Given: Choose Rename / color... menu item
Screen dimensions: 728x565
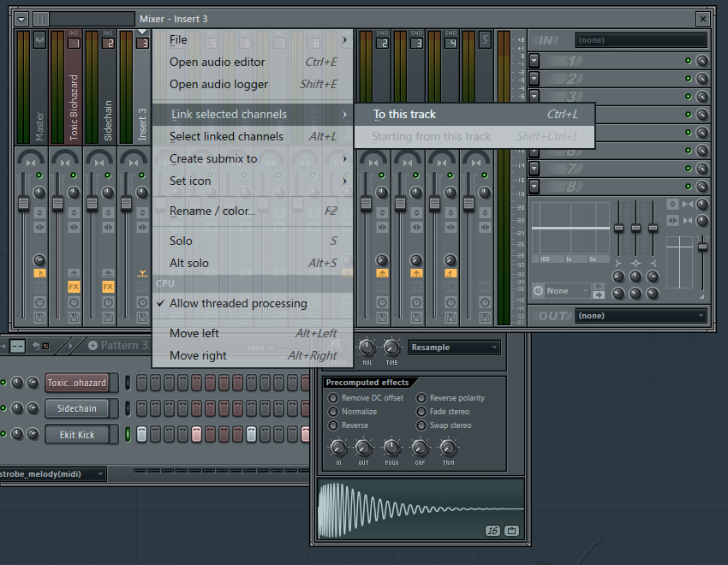Looking at the screenshot, I should (x=253, y=211).
